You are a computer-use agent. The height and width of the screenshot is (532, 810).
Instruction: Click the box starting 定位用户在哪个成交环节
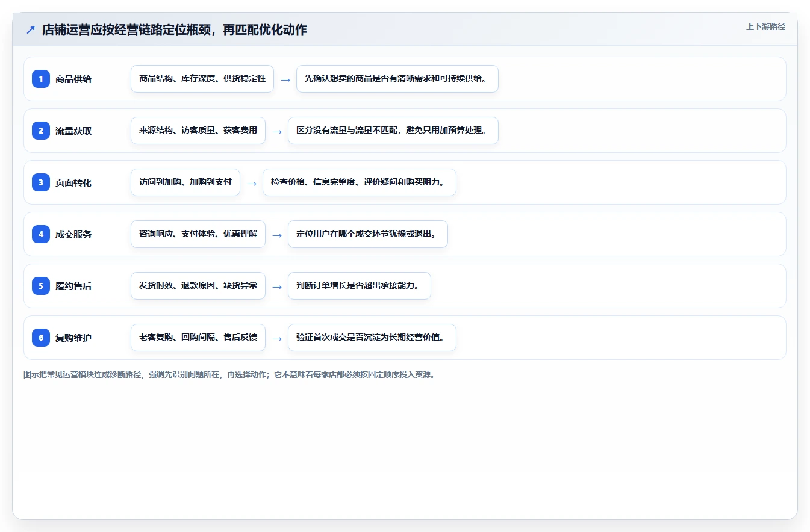(368, 234)
